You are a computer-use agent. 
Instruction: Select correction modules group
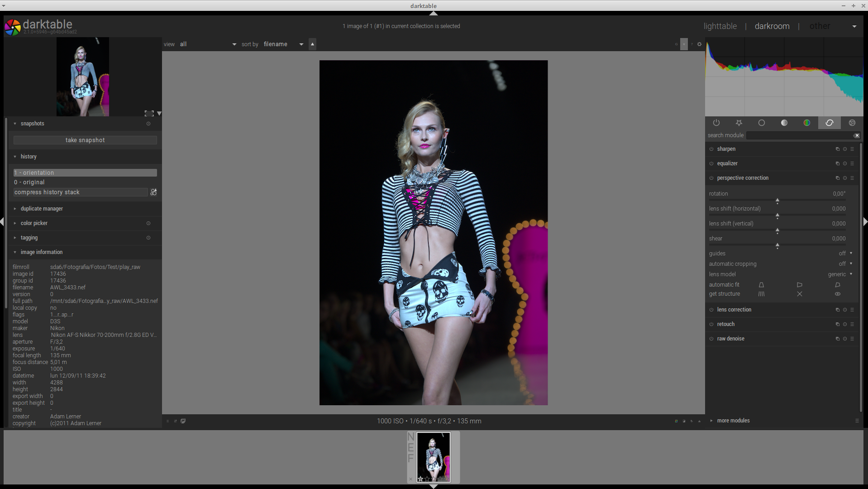[829, 123]
